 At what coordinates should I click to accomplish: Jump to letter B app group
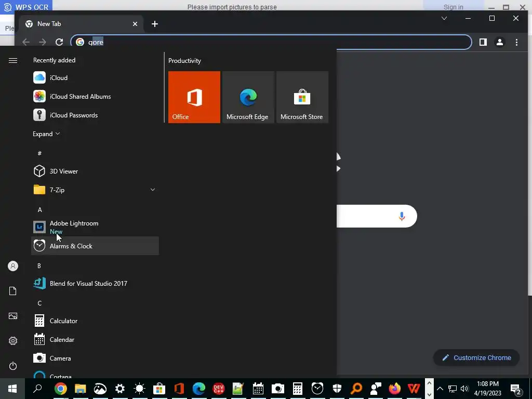click(x=39, y=265)
